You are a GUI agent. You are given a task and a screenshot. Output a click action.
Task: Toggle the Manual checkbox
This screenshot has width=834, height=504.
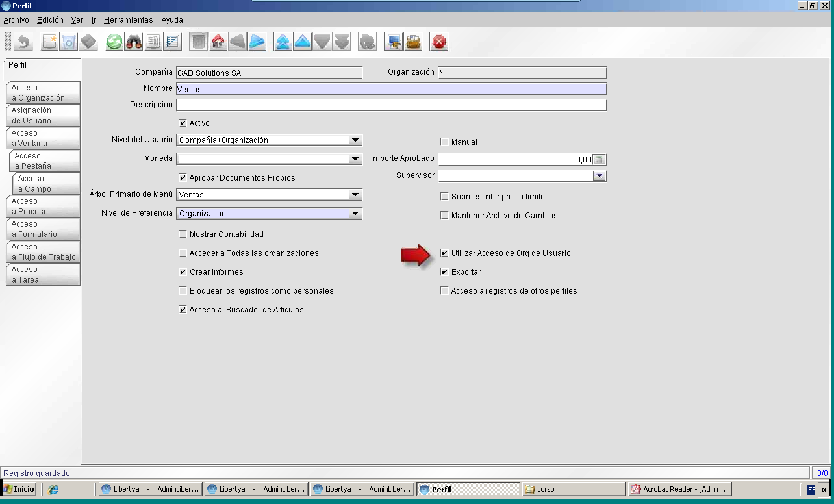click(444, 142)
